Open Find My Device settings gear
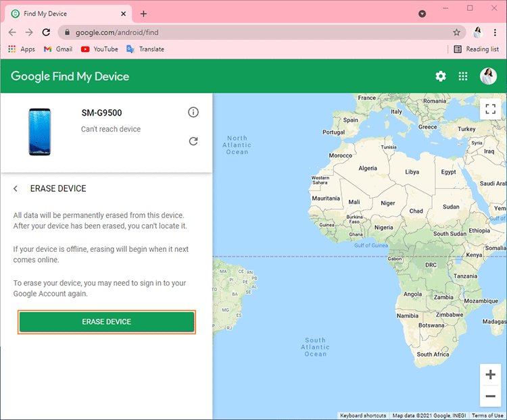The height and width of the screenshot is (420, 507). tap(440, 76)
